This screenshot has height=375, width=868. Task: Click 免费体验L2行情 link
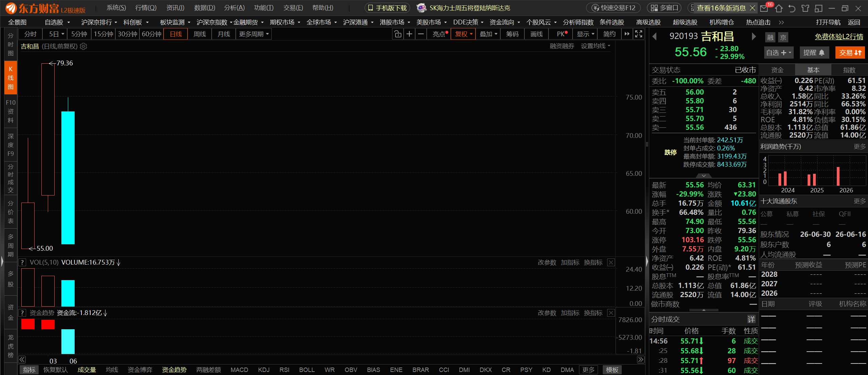coord(839,37)
